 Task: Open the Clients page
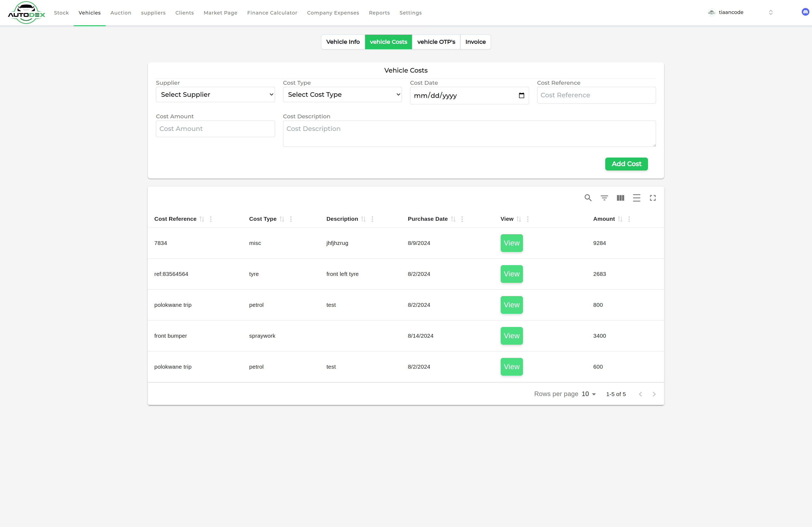click(x=184, y=13)
